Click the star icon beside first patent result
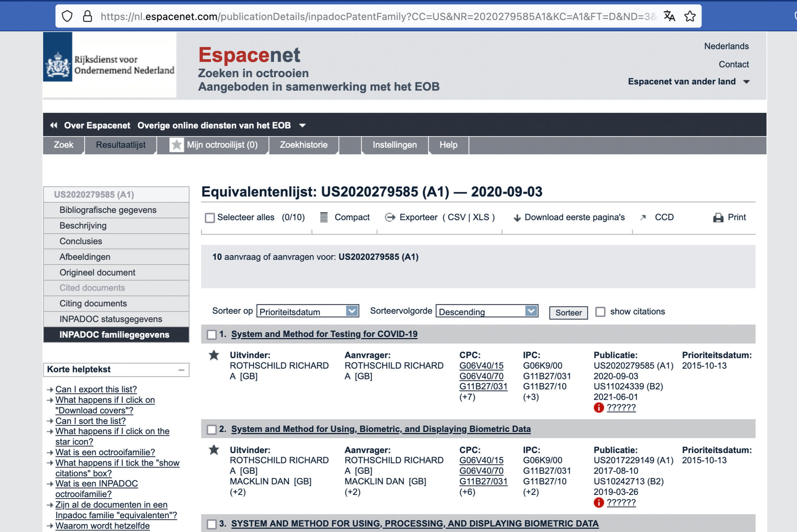The image size is (797, 532). [214, 355]
